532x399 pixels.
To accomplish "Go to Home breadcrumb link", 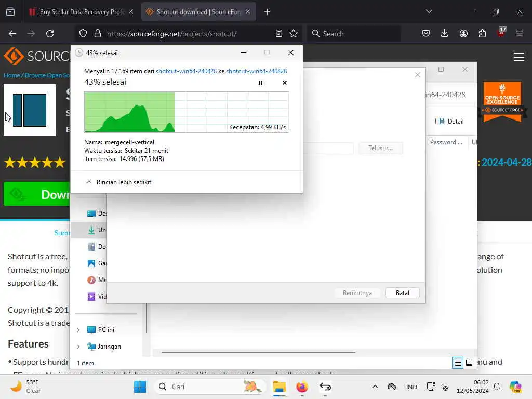I will [x=12, y=75].
